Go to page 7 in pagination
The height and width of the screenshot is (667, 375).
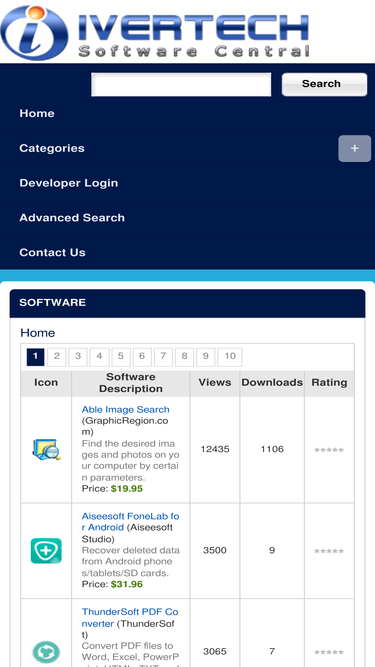click(x=163, y=357)
